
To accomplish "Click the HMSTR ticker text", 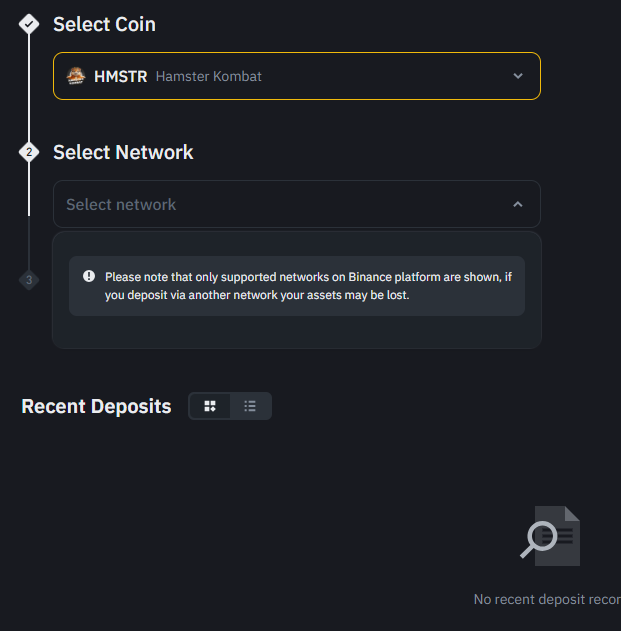I will point(120,76).
